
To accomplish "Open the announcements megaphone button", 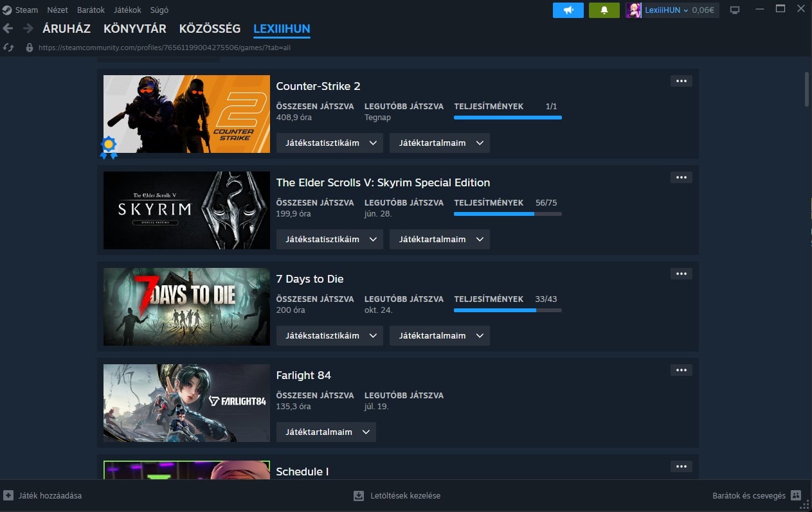I will (x=568, y=10).
